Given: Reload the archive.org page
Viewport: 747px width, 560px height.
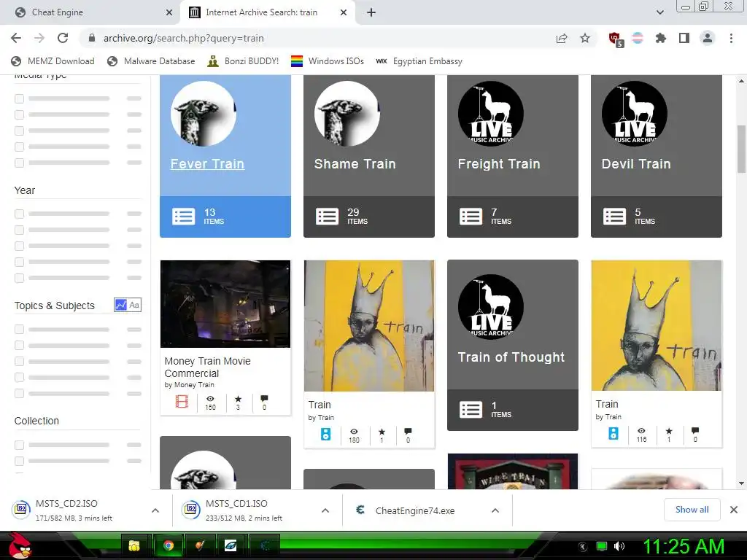Looking at the screenshot, I should coord(63,38).
